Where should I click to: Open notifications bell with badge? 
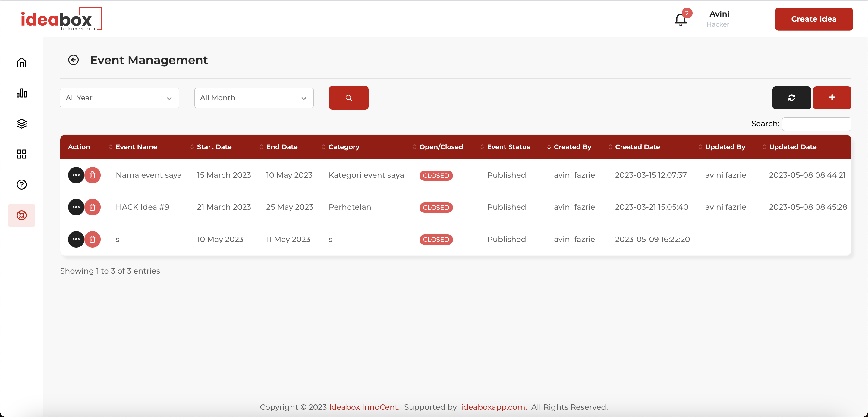point(680,19)
